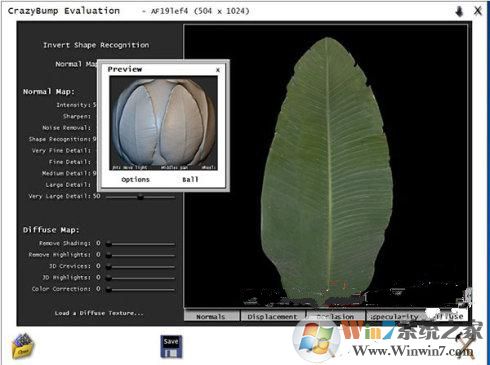Screen dimensions: 490x365
Task: Click the pin icon in title bar
Action: coord(459,11)
